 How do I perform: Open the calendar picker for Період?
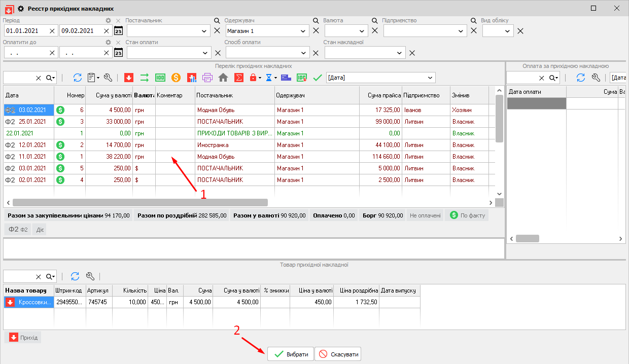pyautogui.click(x=118, y=31)
